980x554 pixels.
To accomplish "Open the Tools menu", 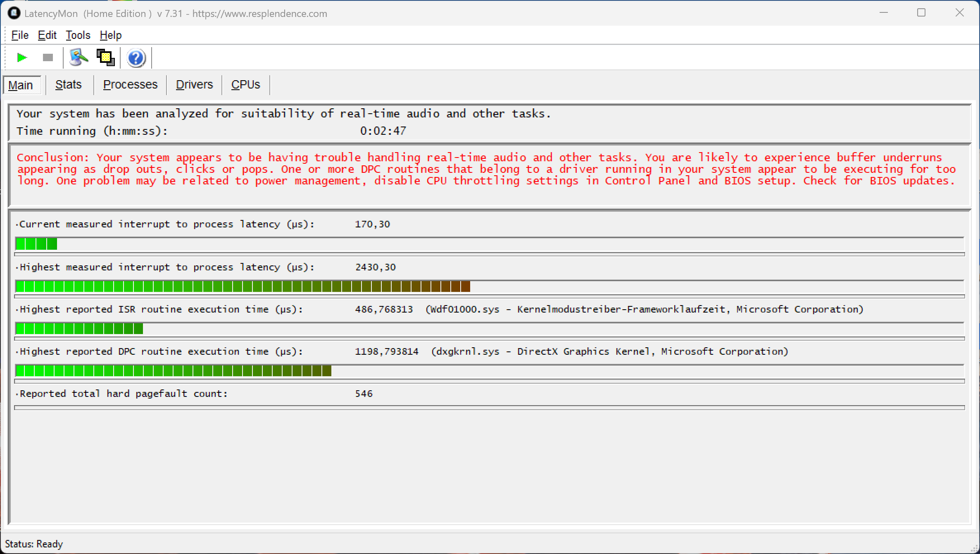I will pyautogui.click(x=78, y=35).
